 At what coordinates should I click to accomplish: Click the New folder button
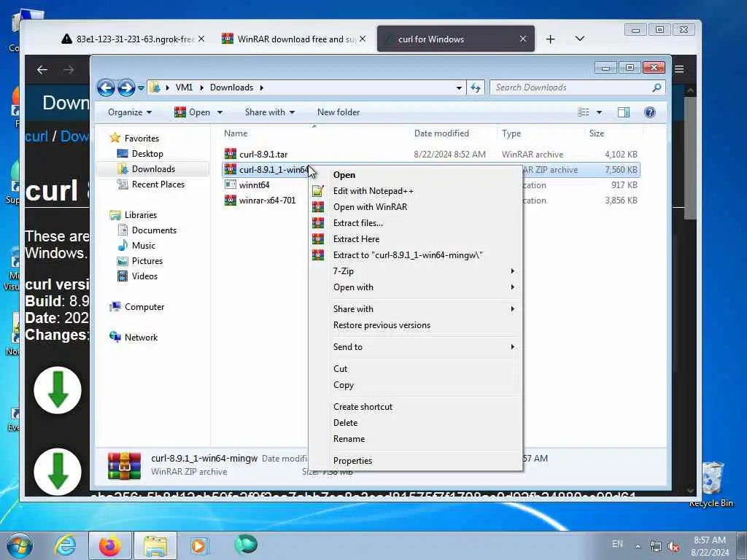(x=338, y=112)
